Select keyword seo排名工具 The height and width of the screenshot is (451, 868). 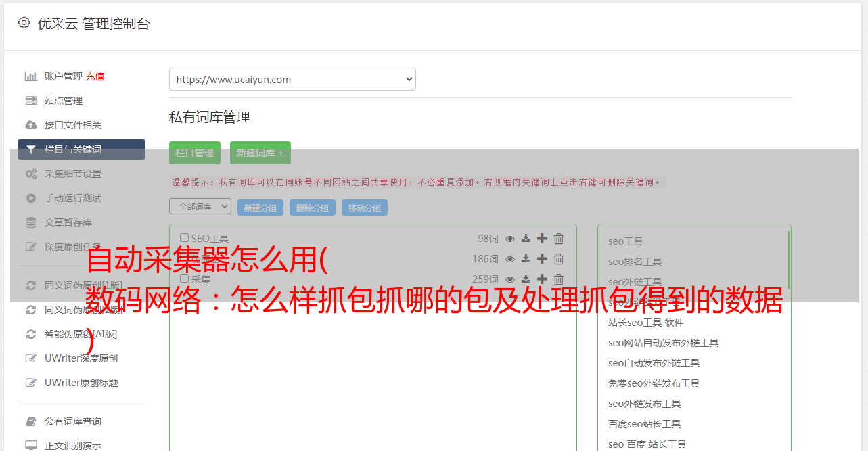(x=635, y=262)
